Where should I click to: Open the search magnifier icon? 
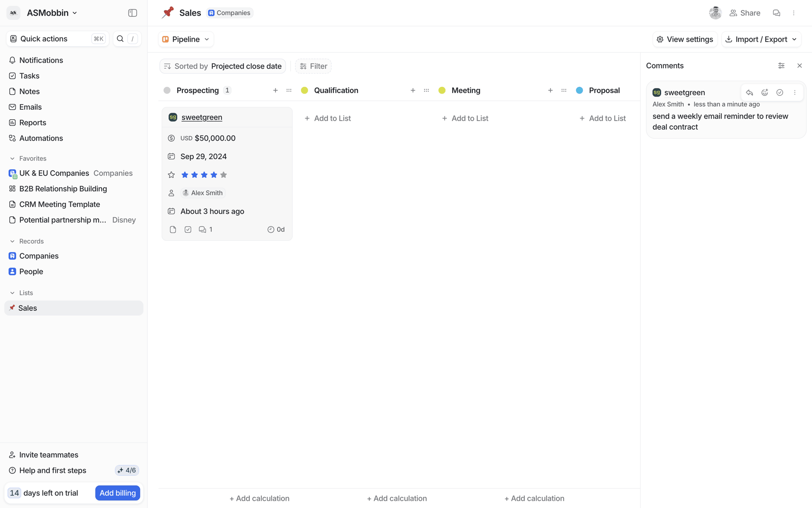point(120,39)
